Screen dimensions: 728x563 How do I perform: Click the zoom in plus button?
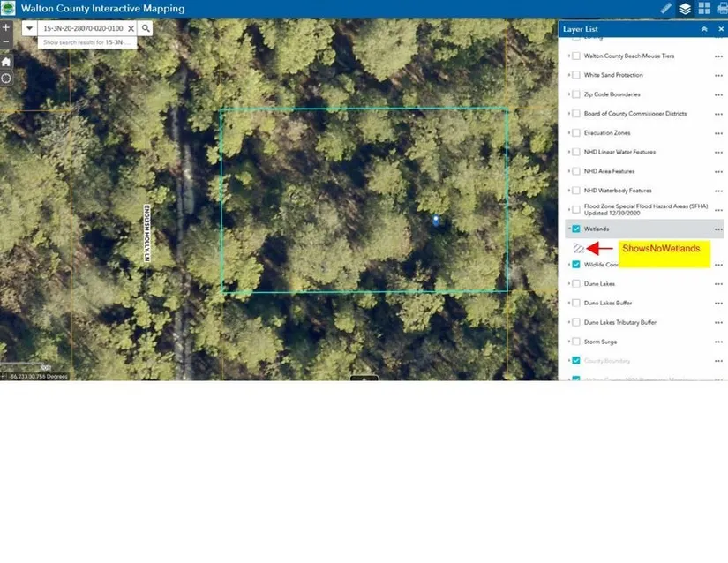[6, 27]
